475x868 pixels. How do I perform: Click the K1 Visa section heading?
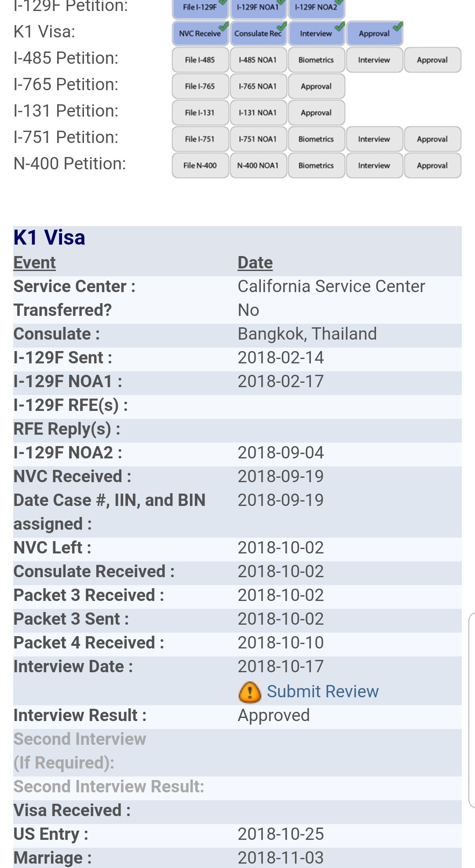[x=49, y=238]
